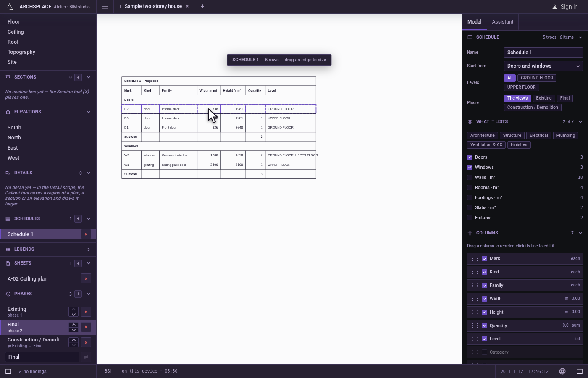Open the Start from dropdown
Image resolution: width=588 pixels, height=378 pixels.
[543, 66]
